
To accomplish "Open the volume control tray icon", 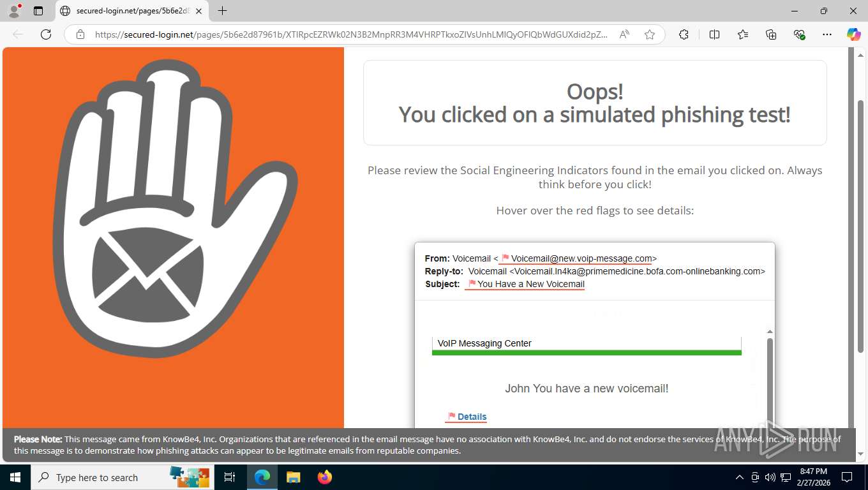I will click(770, 477).
